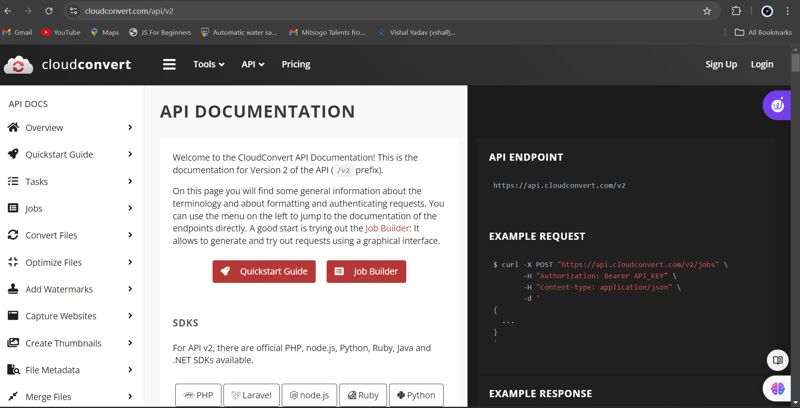The width and height of the screenshot is (800, 408).
Task: Click the cloudconvert logo icon
Action: 18,65
